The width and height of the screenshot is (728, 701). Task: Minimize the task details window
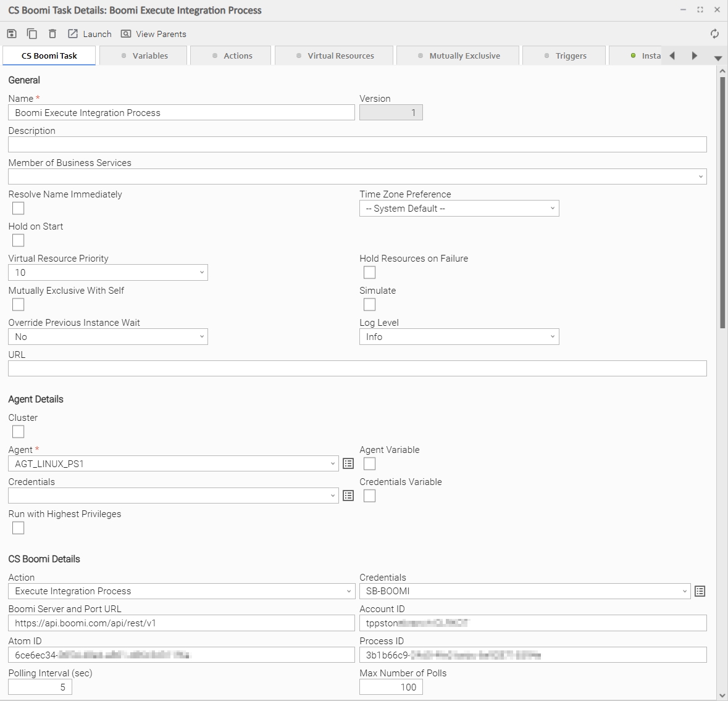(683, 10)
